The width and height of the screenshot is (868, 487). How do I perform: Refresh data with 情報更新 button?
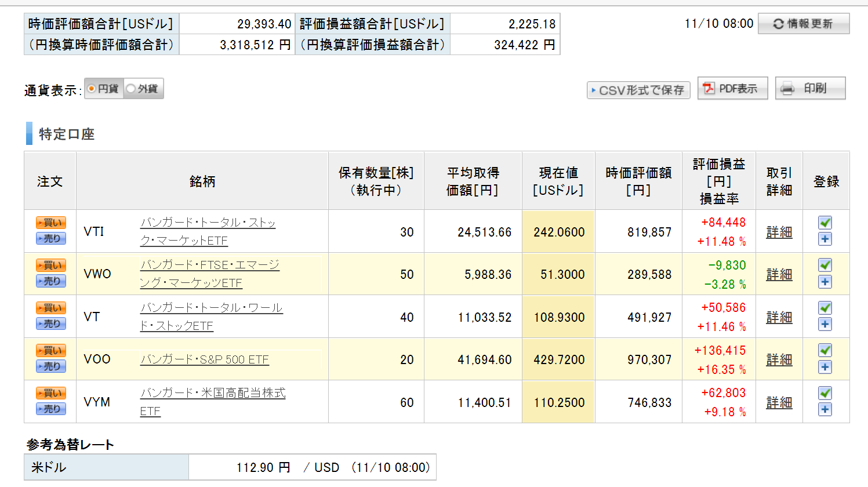click(x=804, y=24)
